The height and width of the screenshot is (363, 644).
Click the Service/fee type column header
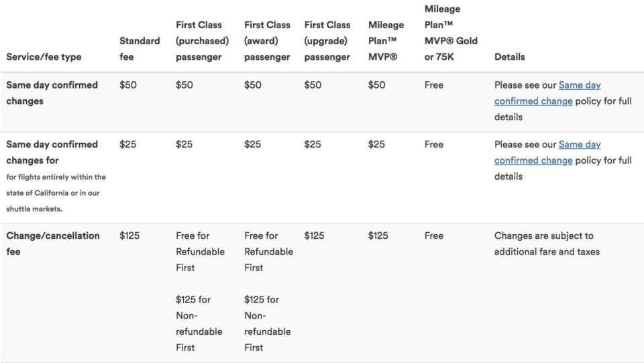click(44, 57)
